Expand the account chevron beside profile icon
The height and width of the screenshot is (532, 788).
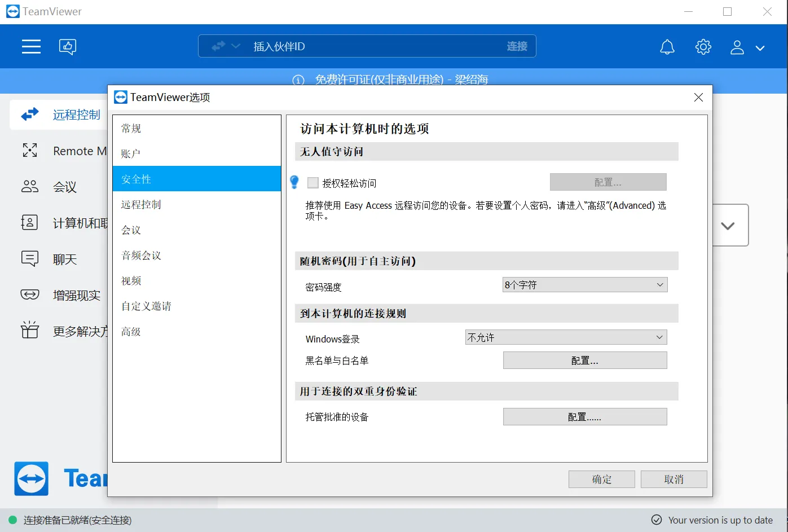760,48
